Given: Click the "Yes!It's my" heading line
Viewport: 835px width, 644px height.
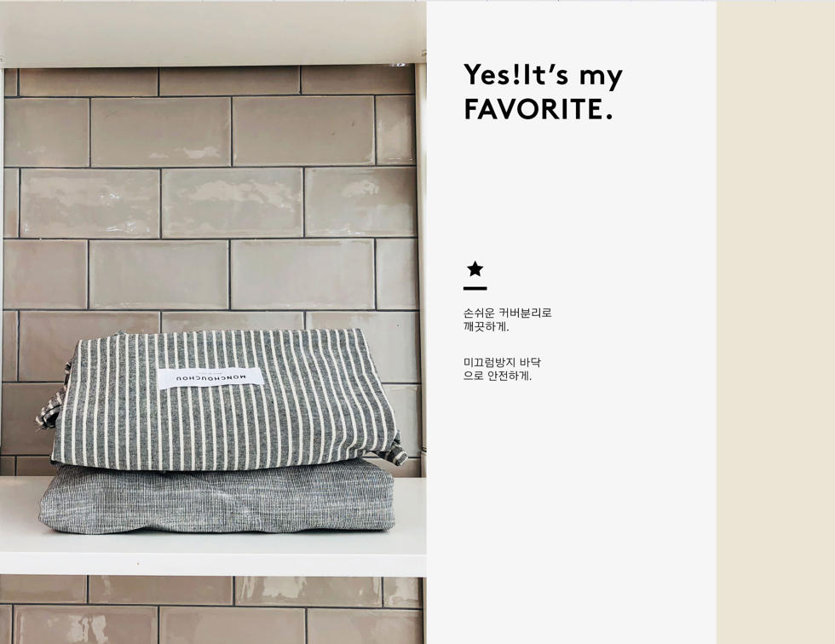Looking at the screenshot, I should [543, 75].
